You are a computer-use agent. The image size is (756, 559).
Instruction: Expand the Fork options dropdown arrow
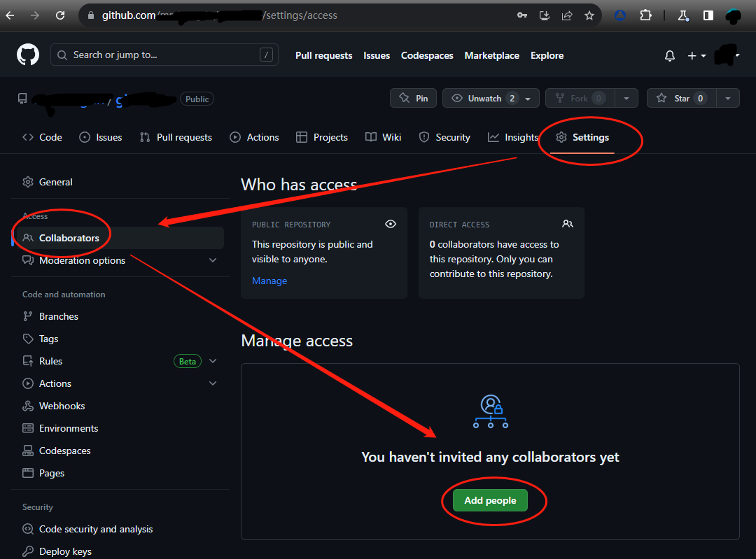tap(626, 99)
